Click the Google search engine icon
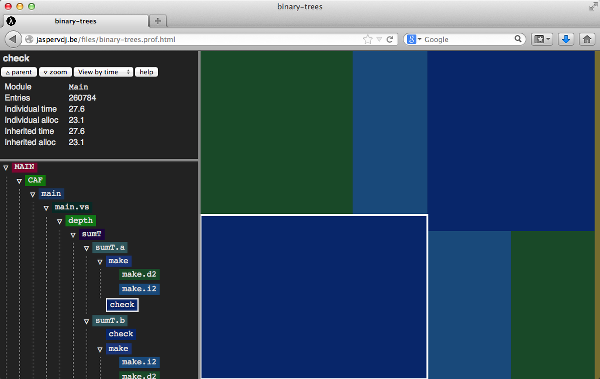 pyautogui.click(x=411, y=39)
